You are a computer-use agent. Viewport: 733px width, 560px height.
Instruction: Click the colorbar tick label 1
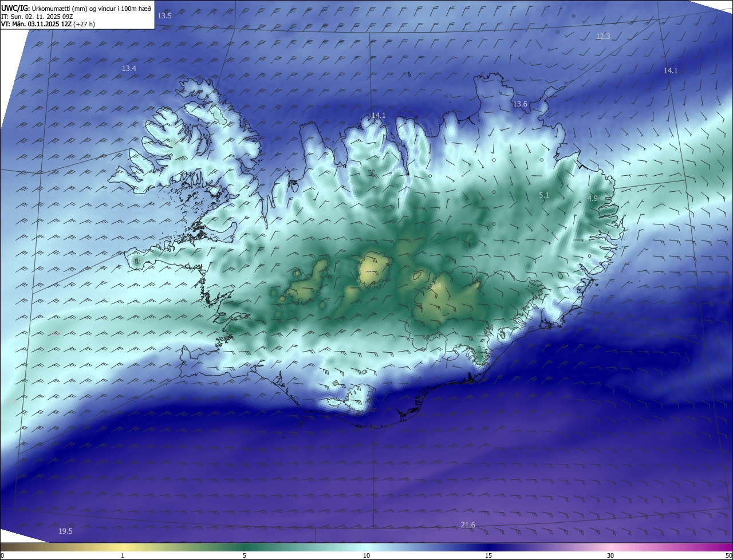(x=123, y=555)
